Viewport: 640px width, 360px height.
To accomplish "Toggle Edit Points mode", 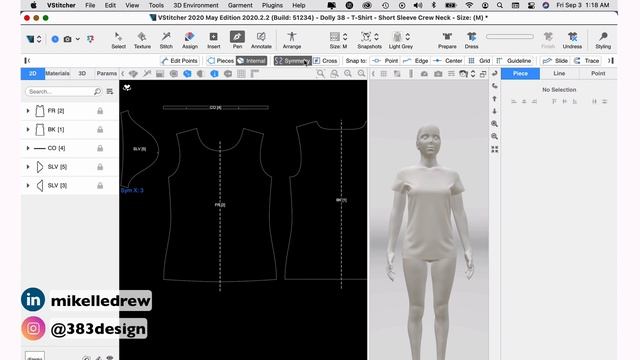I will (179, 61).
